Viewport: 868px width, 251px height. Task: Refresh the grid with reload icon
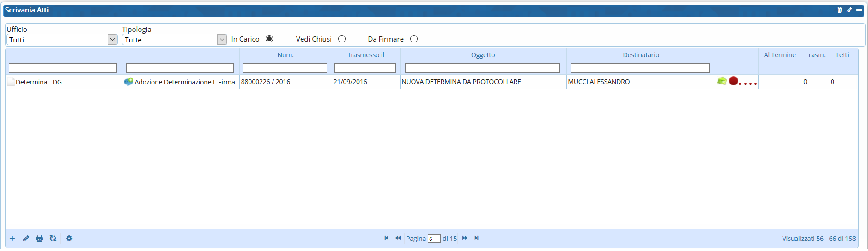[53, 239]
